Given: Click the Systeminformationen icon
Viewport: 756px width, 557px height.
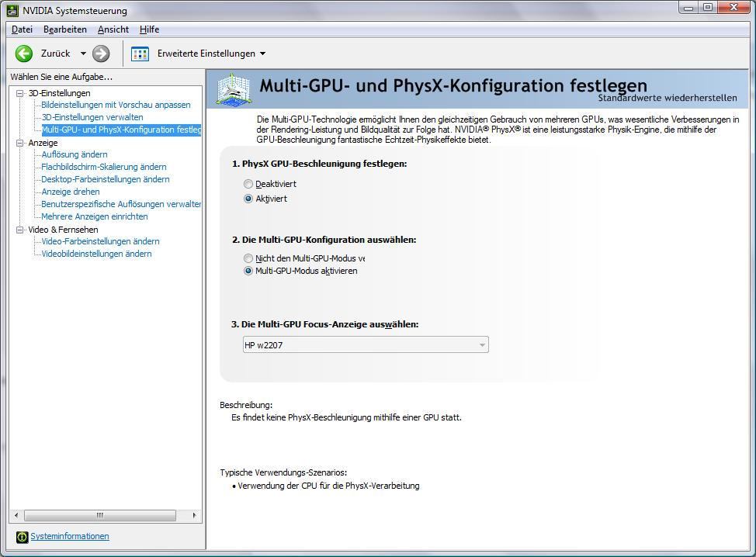Looking at the screenshot, I should [23, 537].
